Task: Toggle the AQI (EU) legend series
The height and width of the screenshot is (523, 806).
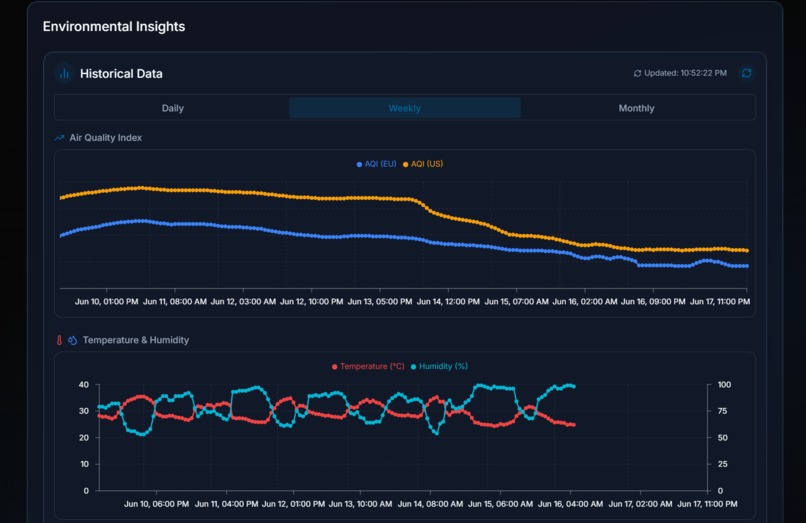Action: (376, 164)
